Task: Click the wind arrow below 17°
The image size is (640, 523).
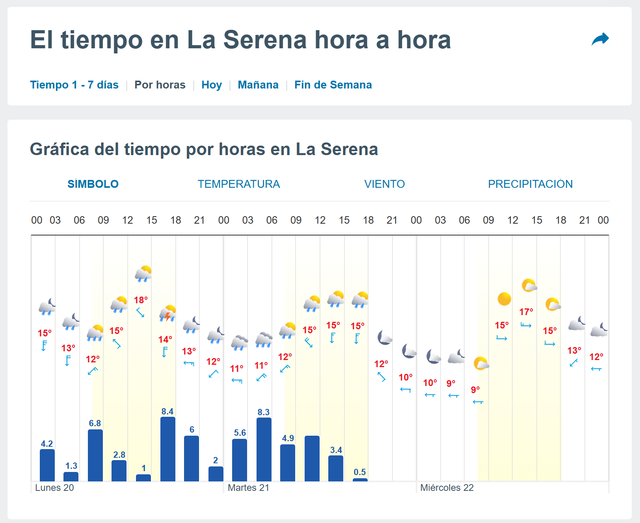Action: tap(526, 325)
